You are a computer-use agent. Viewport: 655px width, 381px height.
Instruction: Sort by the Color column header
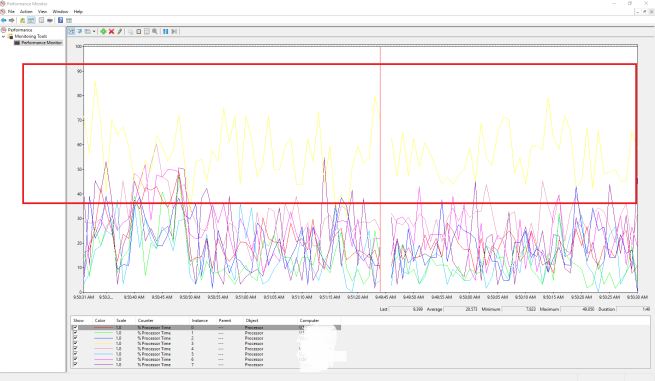103,320
